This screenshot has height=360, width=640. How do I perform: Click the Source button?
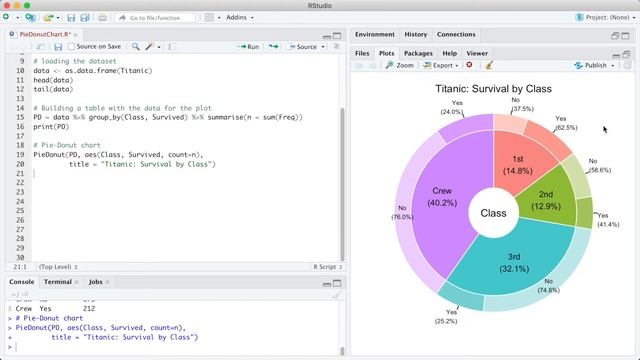click(x=303, y=47)
